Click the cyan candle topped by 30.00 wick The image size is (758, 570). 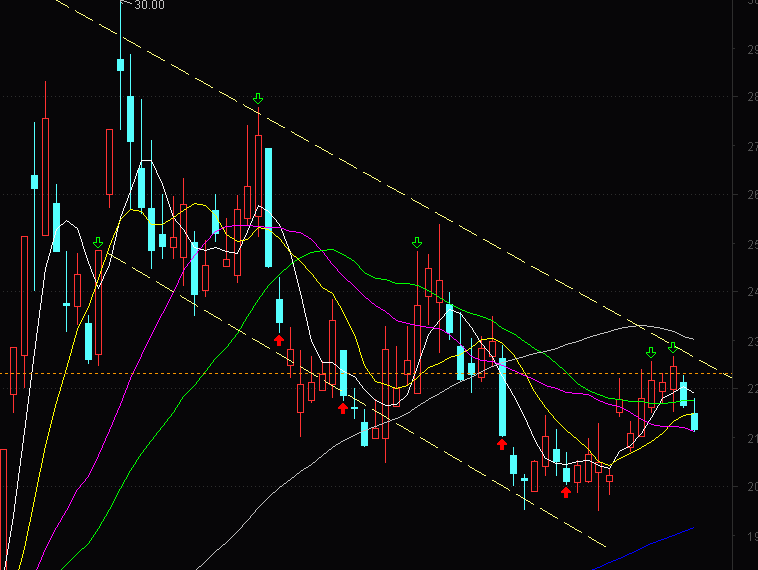pyautogui.click(x=120, y=65)
